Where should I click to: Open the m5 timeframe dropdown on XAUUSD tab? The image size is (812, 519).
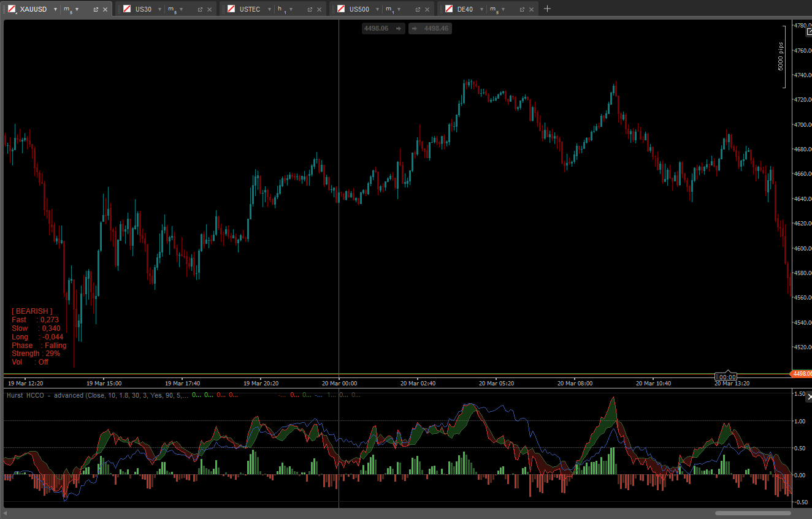77,9
